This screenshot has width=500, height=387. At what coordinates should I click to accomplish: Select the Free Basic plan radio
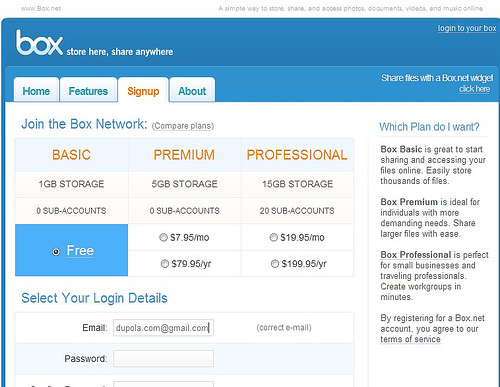[56, 252]
